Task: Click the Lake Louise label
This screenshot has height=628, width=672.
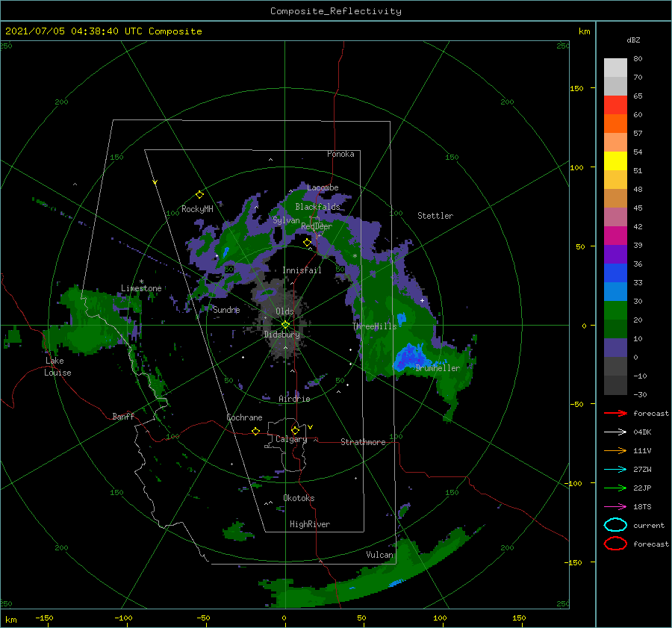Action: pyautogui.click(x=57, y=367)
